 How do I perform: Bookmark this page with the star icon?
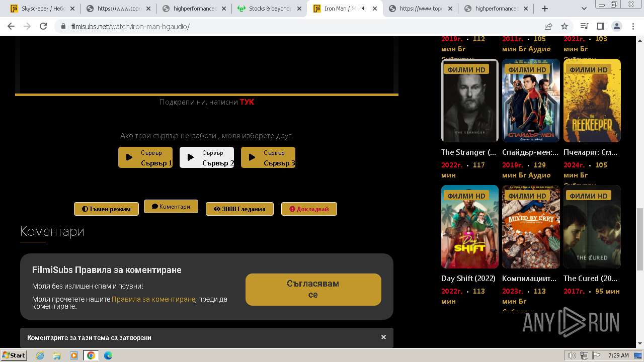(565, 26)
